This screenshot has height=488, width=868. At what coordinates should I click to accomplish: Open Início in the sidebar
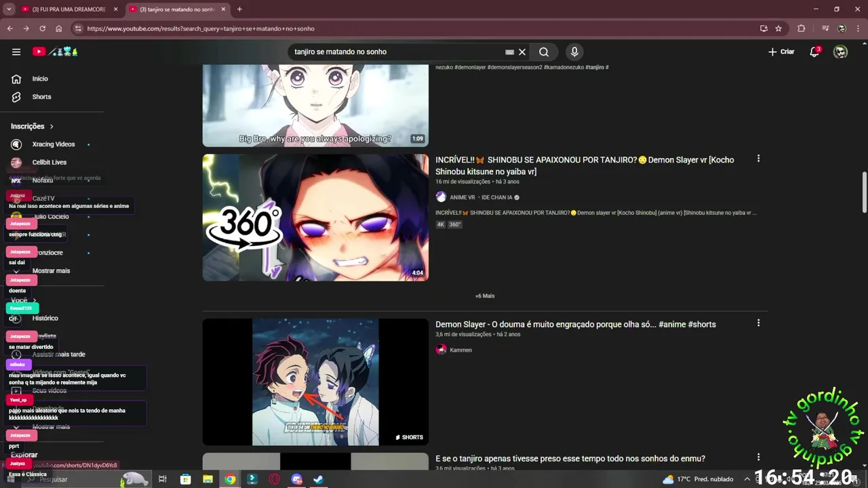click(x=40, y=79)
